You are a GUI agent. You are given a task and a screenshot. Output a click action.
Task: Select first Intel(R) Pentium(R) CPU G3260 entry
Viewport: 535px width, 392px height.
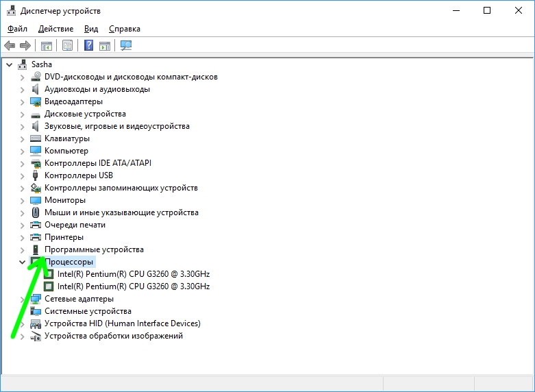pyautogui.click(x=134, y=274)
